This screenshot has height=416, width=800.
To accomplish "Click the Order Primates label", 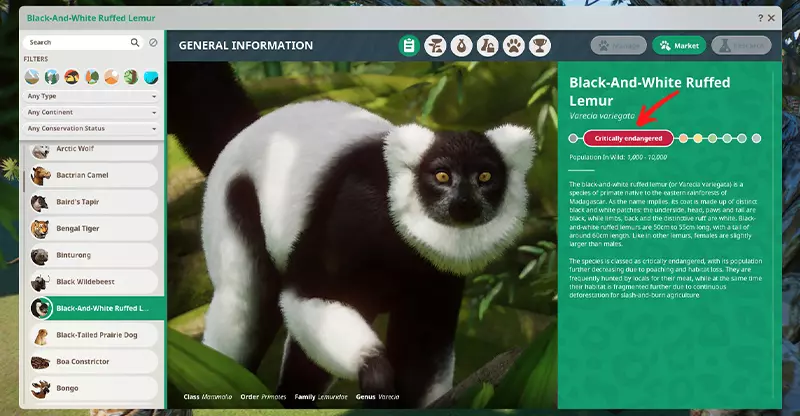I will pyautogui.click(x=263, y=397).
